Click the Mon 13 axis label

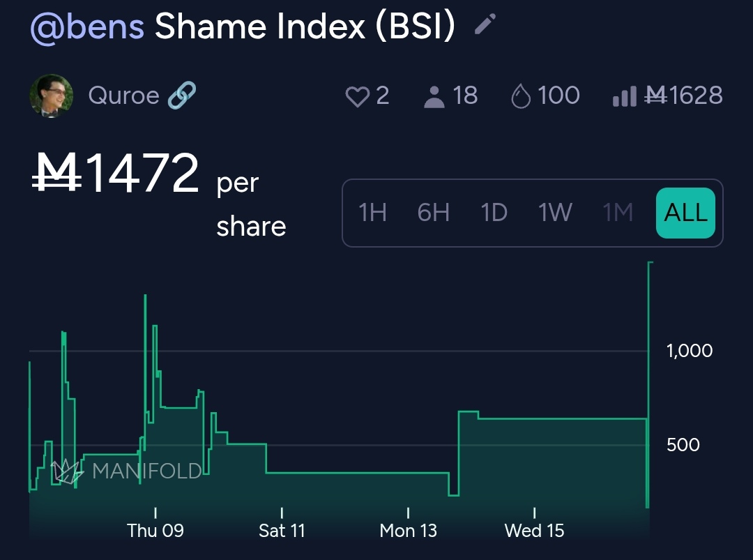[x=408, y=531]
